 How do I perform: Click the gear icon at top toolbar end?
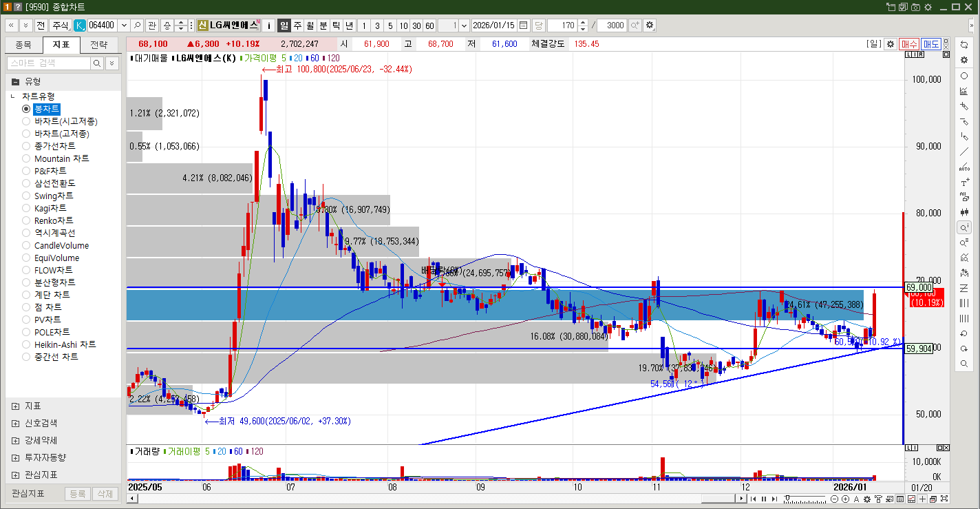[x=650, y=25]
